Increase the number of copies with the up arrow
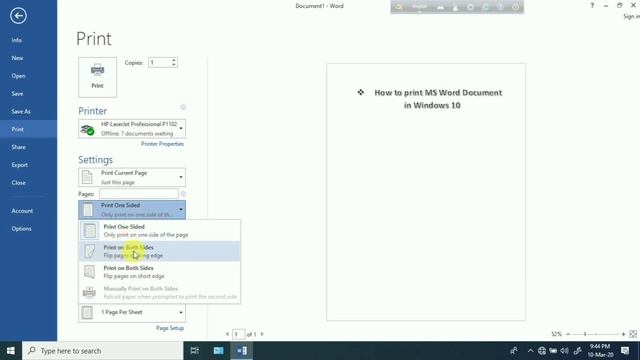 [x=174, y=60]
